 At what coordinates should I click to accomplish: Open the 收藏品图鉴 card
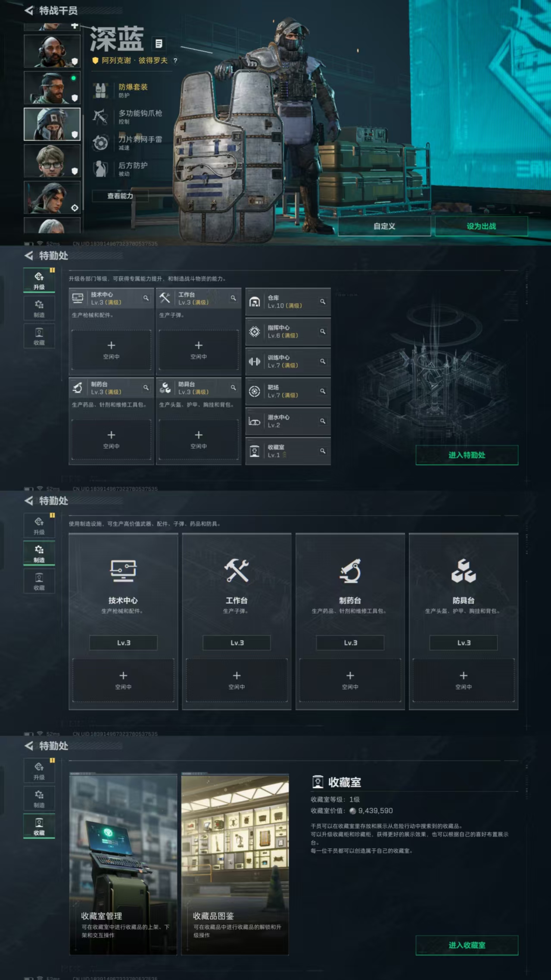[235, 864]
